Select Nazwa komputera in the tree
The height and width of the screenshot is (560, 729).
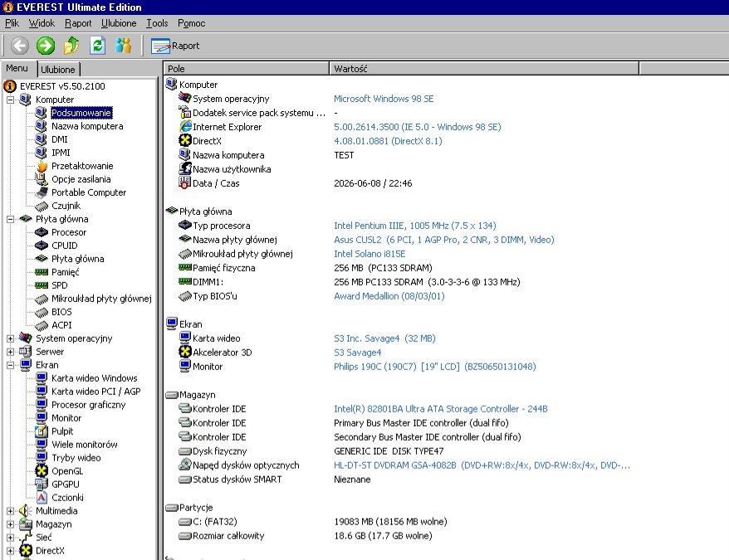point(87,126)
